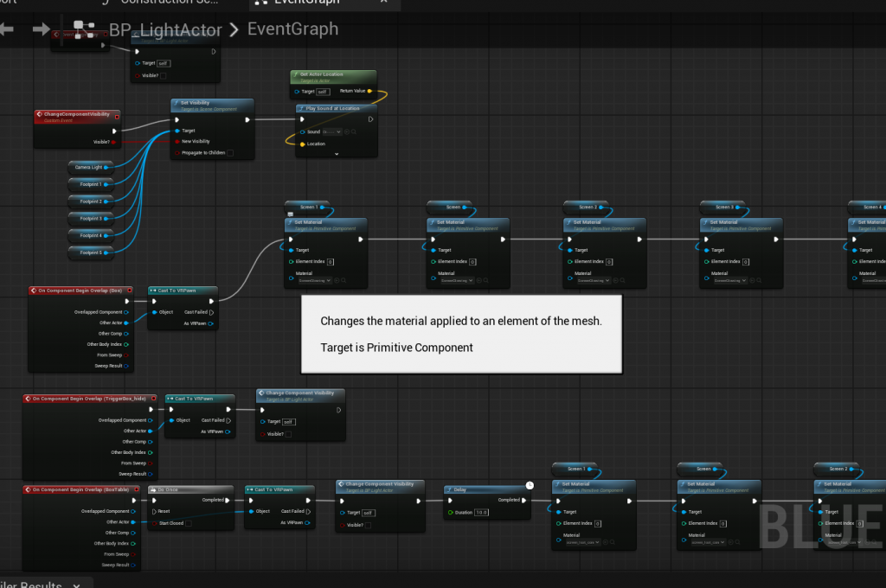Toggle Propagate to Children checkbox on Set Visibility

click(230, 153)
